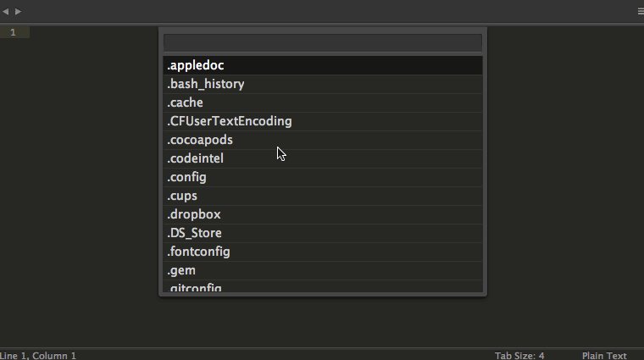Go to the previous tab with left arrow

[x=5, y=12]
